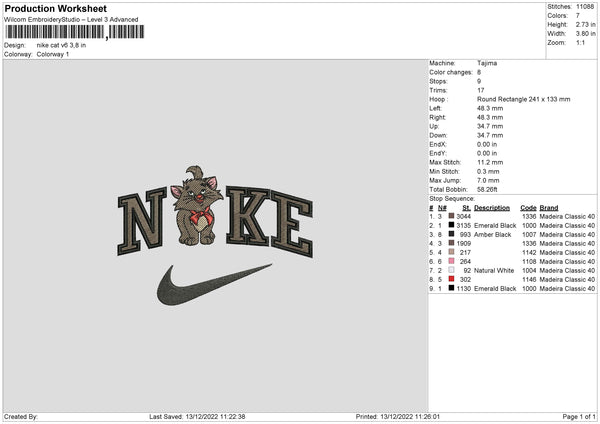
Task: Click Madeira Classic 40 in the Natural White row
Action: [567, 271]
